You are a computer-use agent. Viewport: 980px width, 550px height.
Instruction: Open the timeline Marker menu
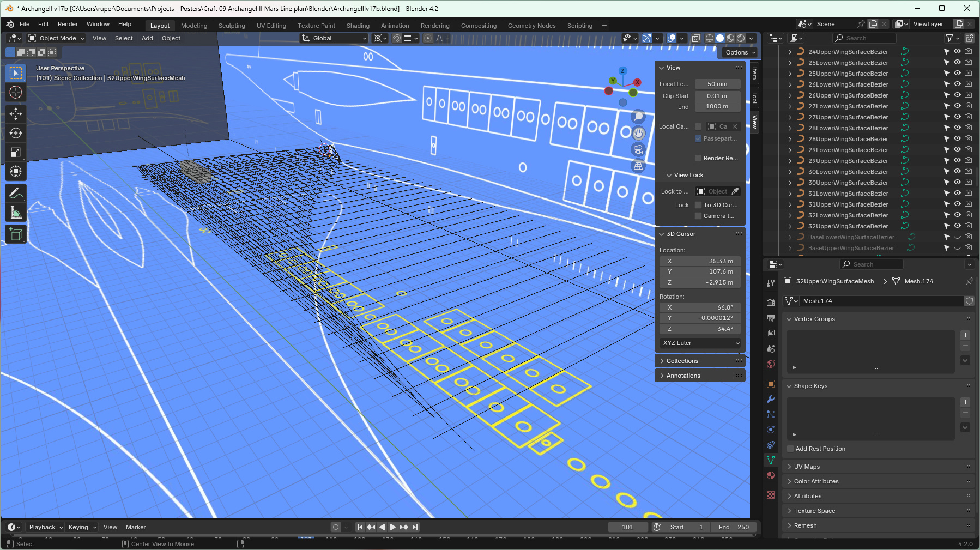click(136, 527)
